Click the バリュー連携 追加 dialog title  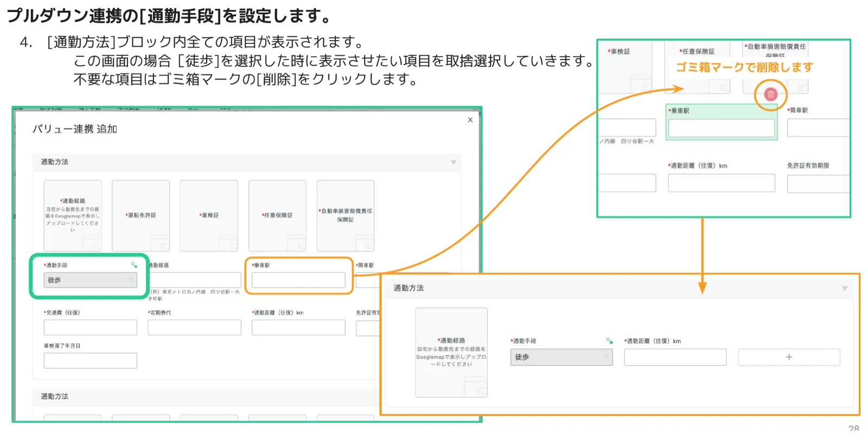[75, 129]
